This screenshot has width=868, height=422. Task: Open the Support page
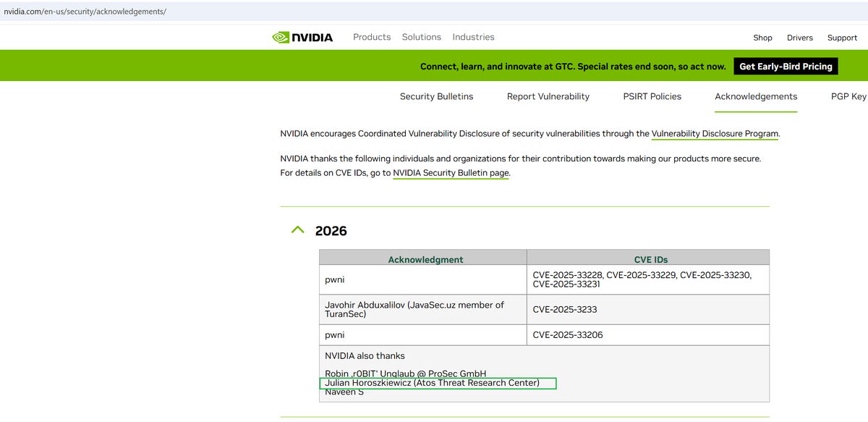(x=842, y=38)
